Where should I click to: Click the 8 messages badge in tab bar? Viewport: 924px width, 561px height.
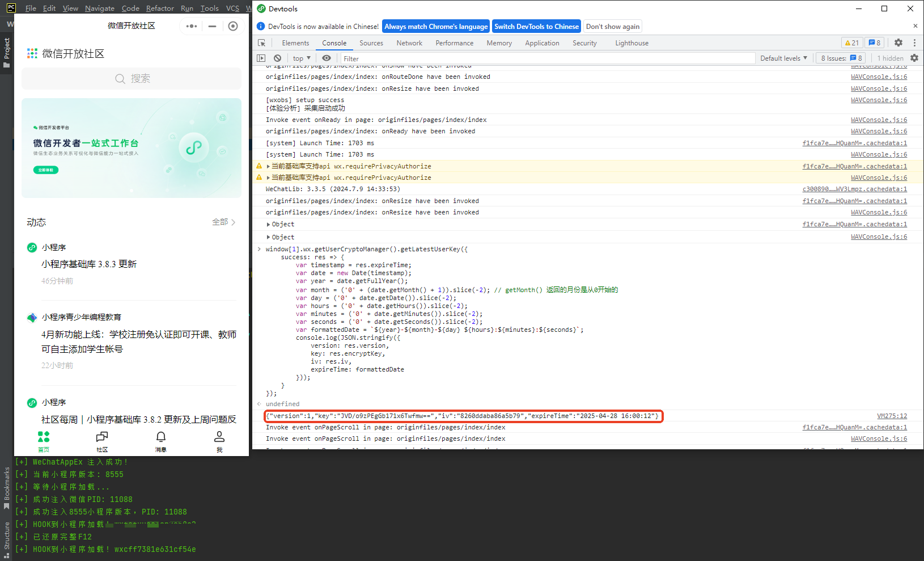(x=875, y=43)
